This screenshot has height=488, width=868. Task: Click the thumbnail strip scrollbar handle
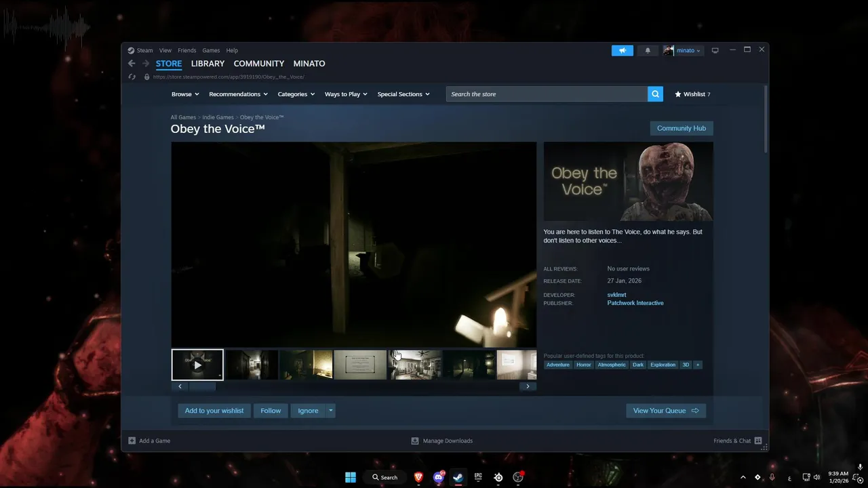point(202,386)
